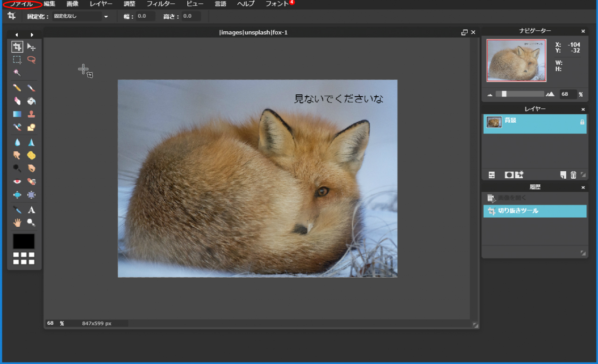Image resolution: width=598 pixels, height=364 pixels.
Task: Select the 背景 layer row
Action: (x=535, y=124)
